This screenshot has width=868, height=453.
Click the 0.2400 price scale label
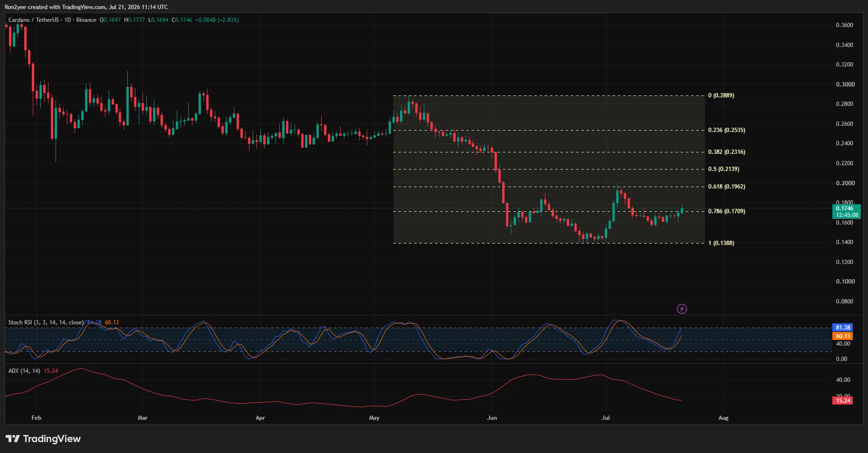click(844, 143)
